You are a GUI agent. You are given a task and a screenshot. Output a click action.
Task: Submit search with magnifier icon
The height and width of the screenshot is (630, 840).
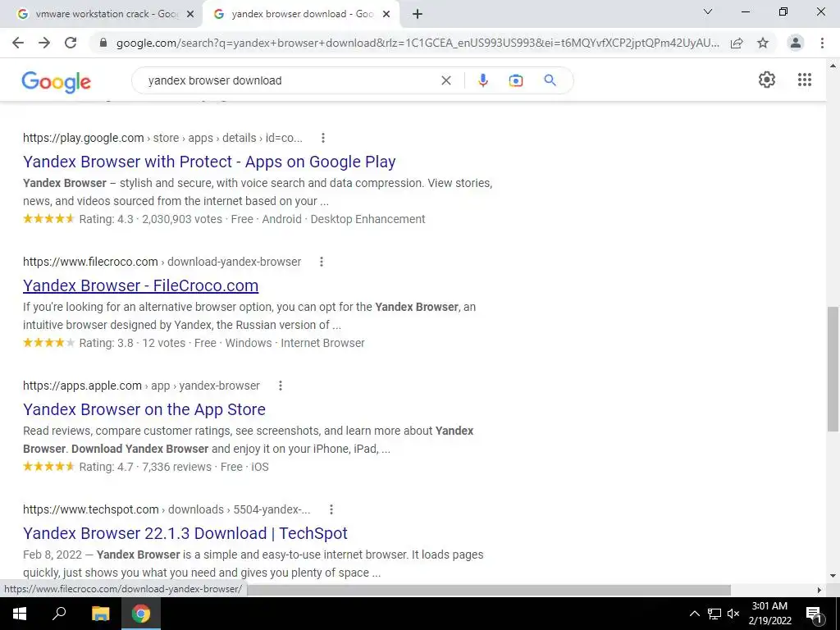pyautogui.click(x=550, y=80)
